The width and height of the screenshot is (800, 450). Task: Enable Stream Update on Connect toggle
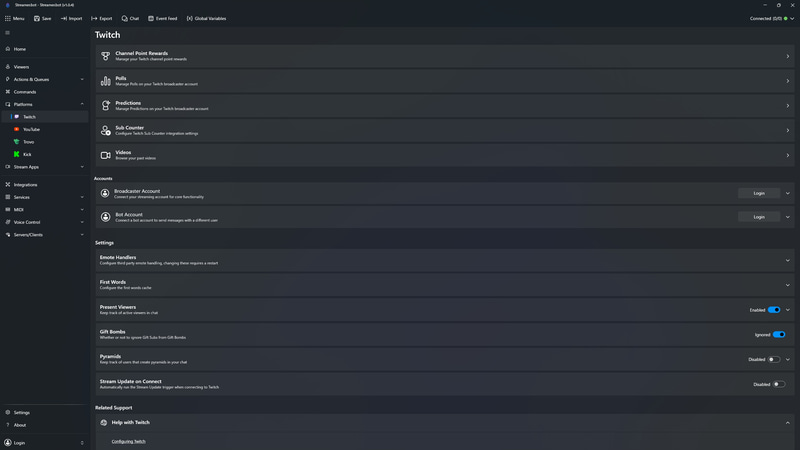[x=779, y=384]
